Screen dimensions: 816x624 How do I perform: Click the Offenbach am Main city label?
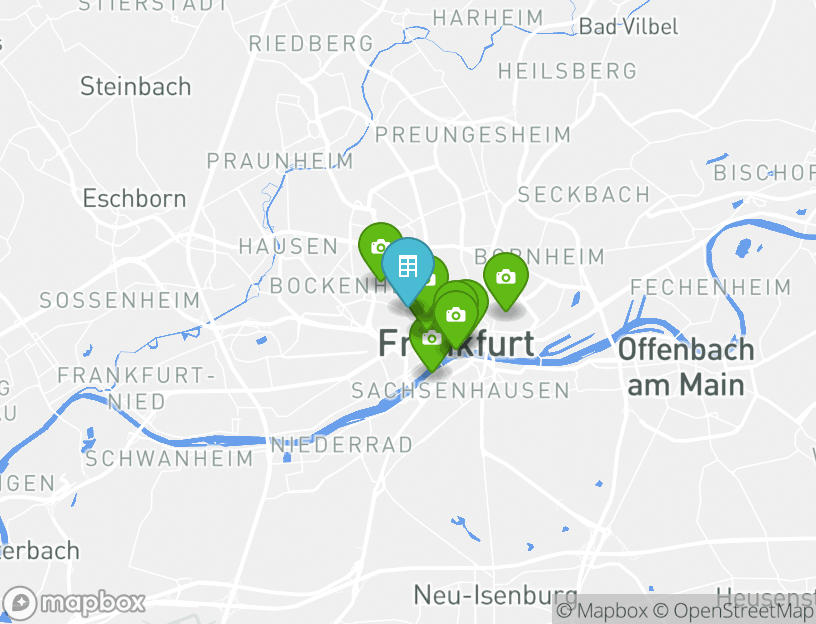686,367
